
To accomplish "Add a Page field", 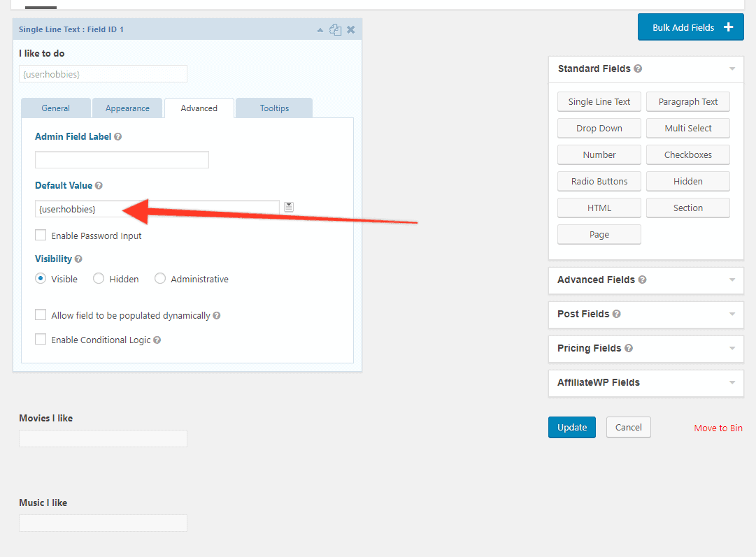I will coord(599,235).
